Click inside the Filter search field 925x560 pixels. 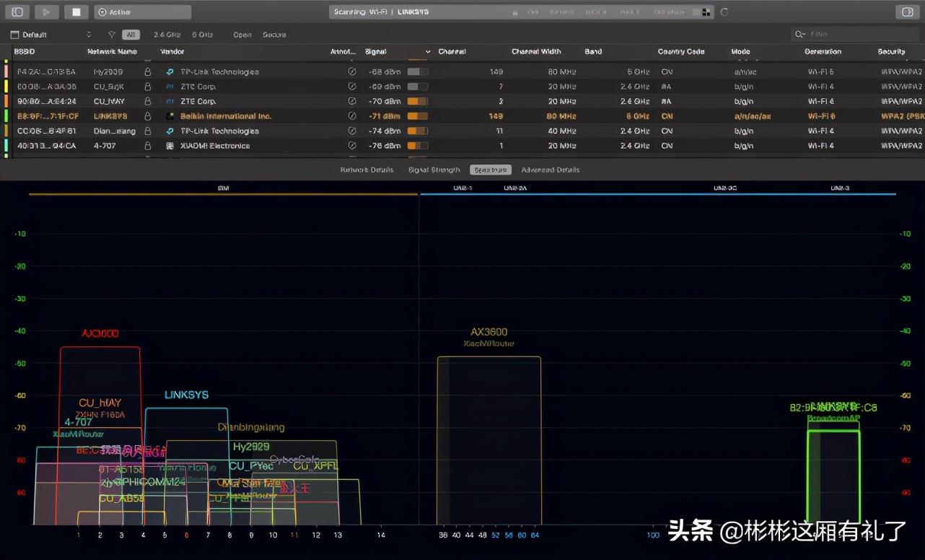[855, 33]
